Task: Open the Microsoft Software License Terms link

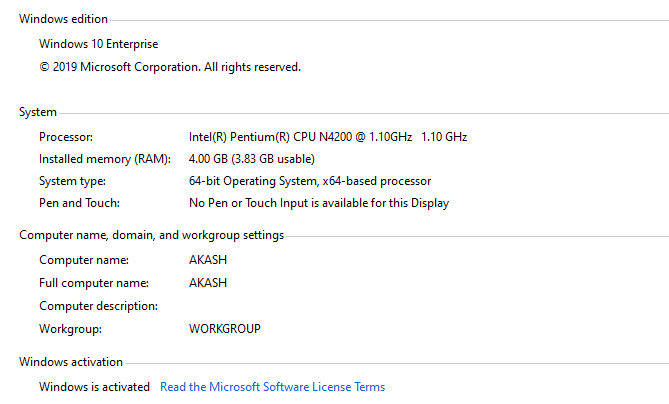Action: 272,387
